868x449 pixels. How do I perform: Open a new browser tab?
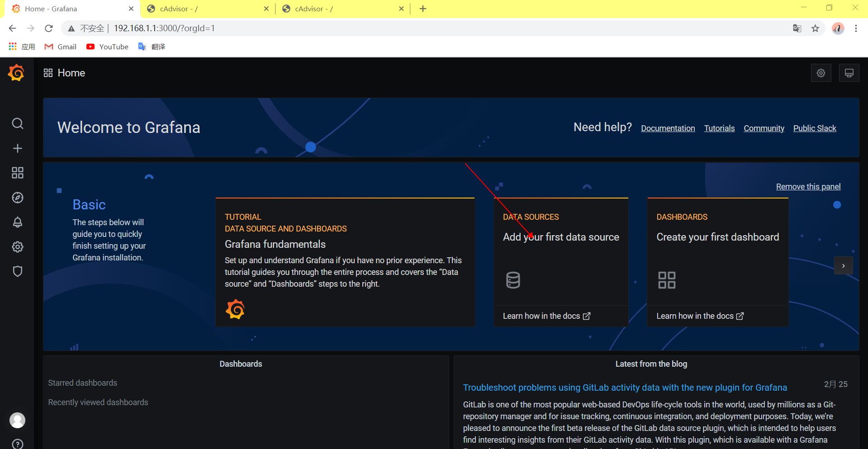[x=423, y=9]
